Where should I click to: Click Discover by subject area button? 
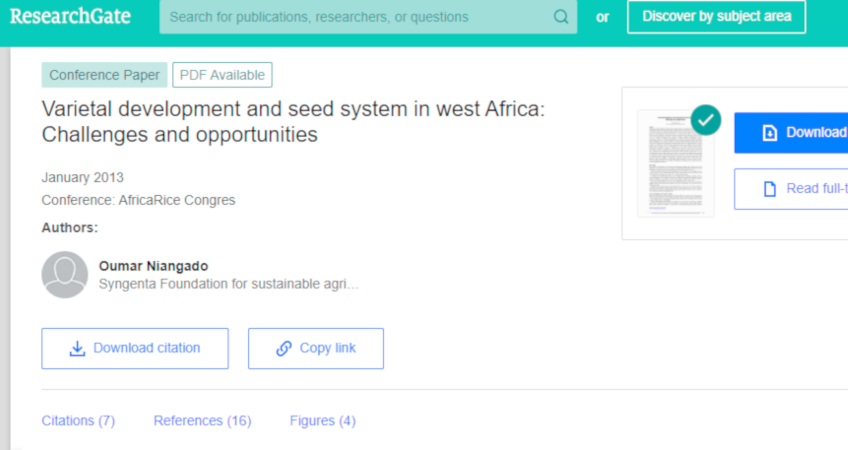pos(717,17)
